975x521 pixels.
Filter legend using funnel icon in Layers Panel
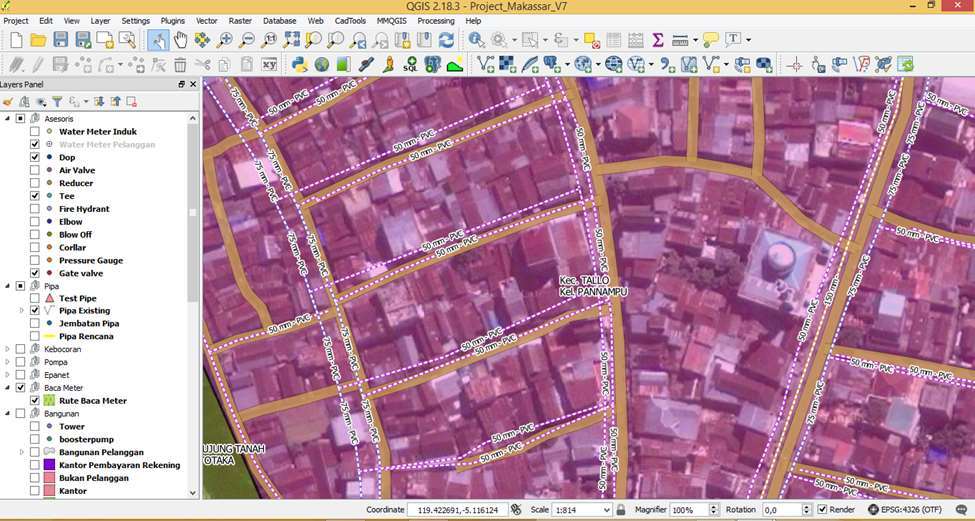57,101
